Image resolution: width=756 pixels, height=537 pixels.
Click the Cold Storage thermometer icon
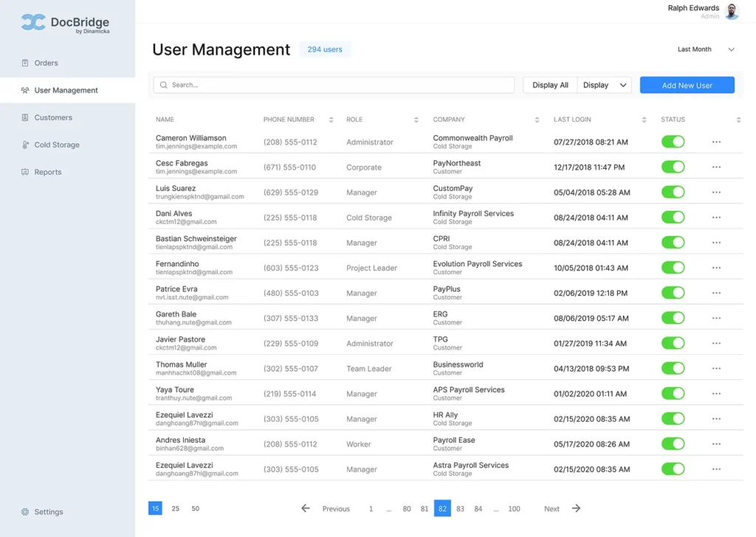(x=25, y=145)
